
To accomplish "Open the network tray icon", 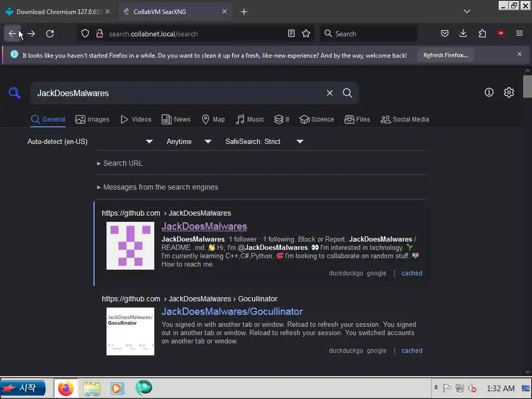I will pos(460,388).
